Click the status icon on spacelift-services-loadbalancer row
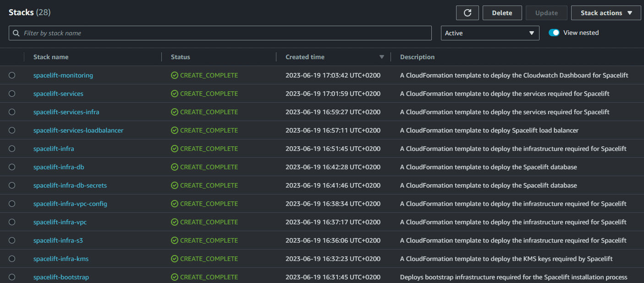The width and height of the screenshot is (644, 283). click(174, 130)
